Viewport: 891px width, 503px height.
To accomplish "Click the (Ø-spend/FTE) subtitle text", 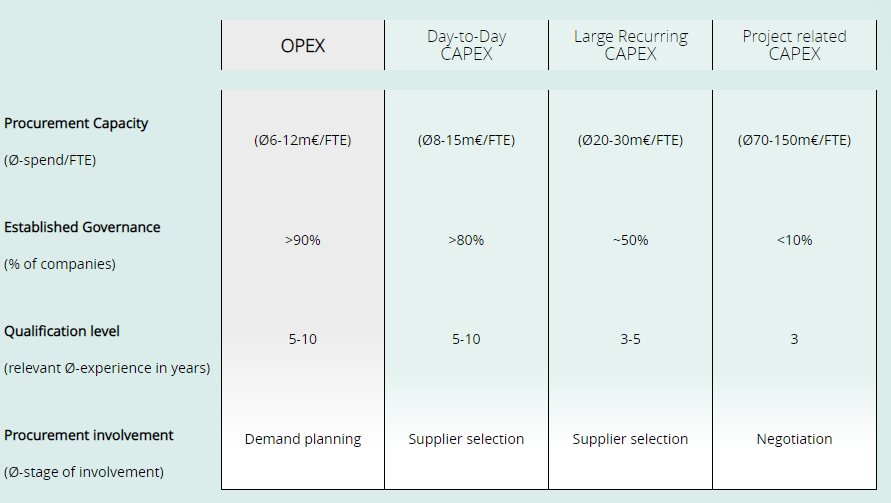I will (50, 160).
